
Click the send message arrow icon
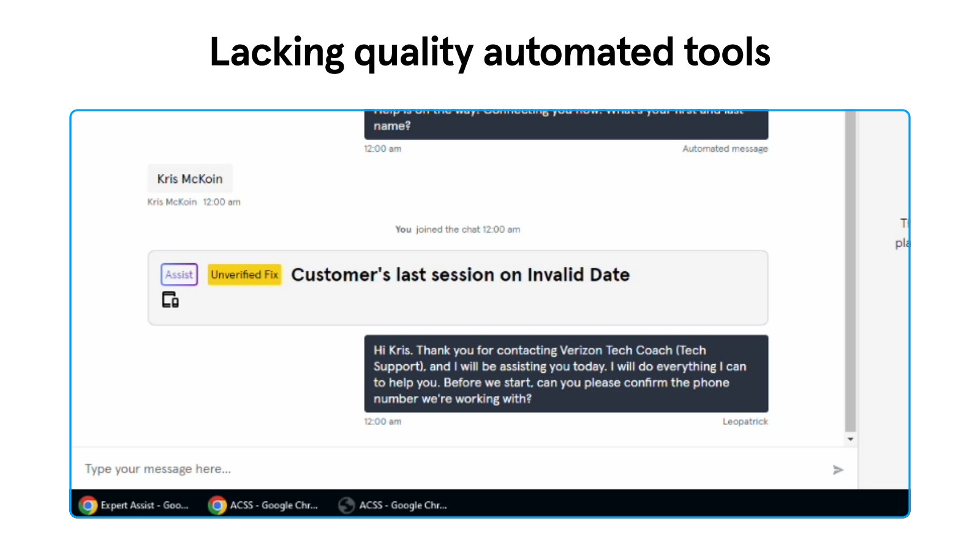coord(838,470)
